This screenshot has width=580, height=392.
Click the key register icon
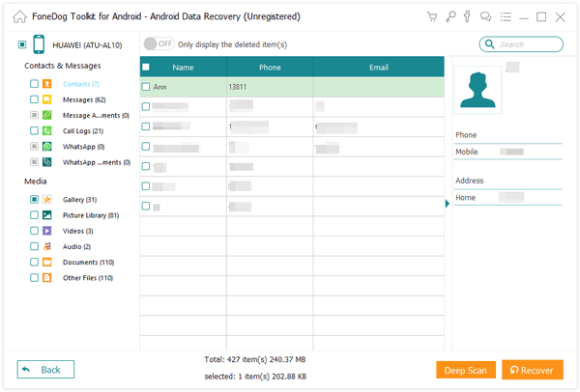450,16
